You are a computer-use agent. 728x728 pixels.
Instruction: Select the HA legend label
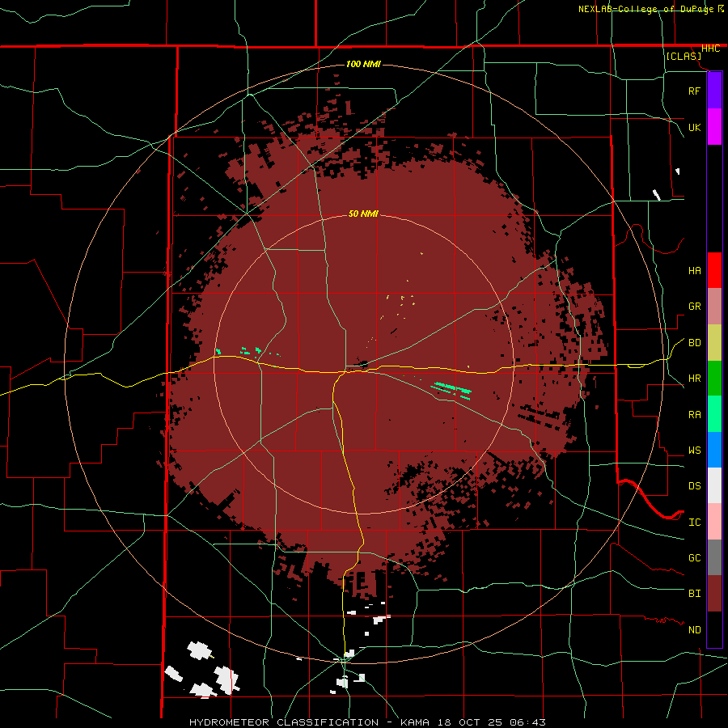coord(694,271)
